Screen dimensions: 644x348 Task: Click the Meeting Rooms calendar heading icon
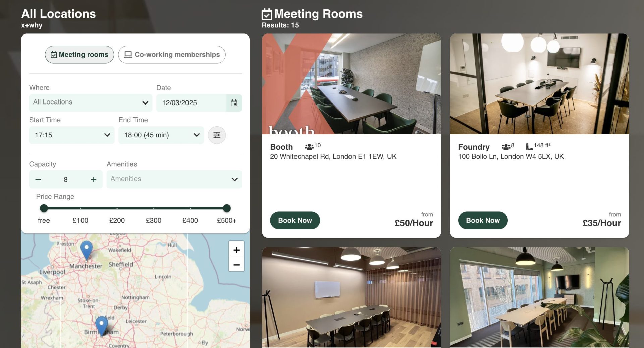point(267,14)
